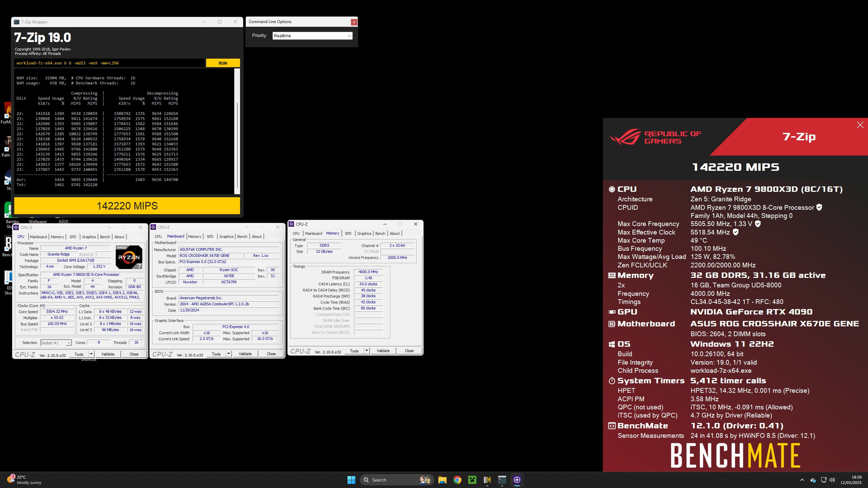Open BenchMate from the taskbar

(x=487, y=480)
